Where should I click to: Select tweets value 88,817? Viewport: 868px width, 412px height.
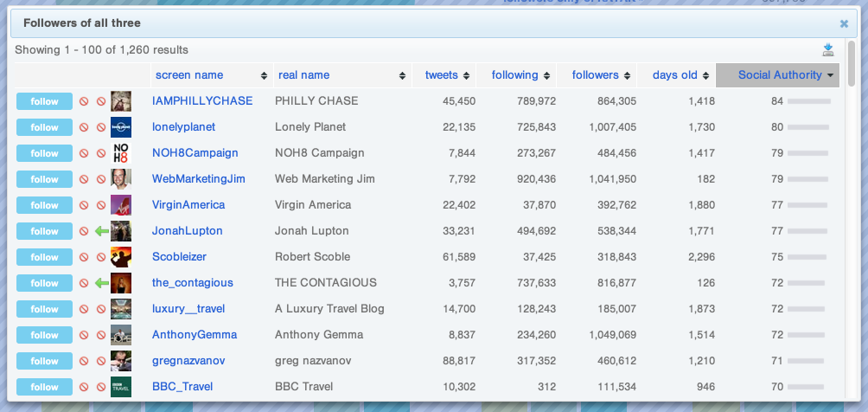pyautogui.click(x=459, y=361)
